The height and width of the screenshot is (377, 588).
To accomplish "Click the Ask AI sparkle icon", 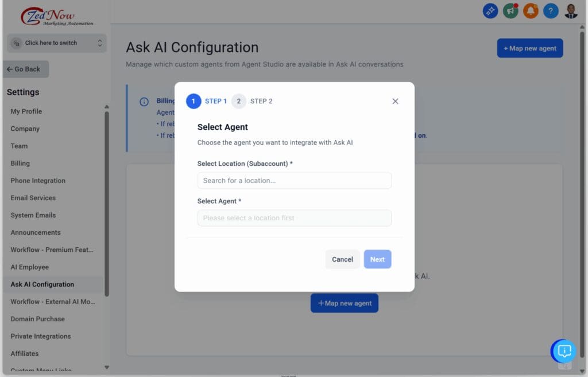I will click(490, 11).
